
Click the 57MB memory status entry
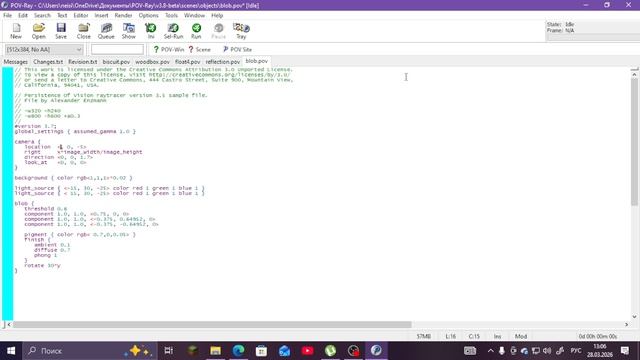pyautogui.click(x=424, y=336)
